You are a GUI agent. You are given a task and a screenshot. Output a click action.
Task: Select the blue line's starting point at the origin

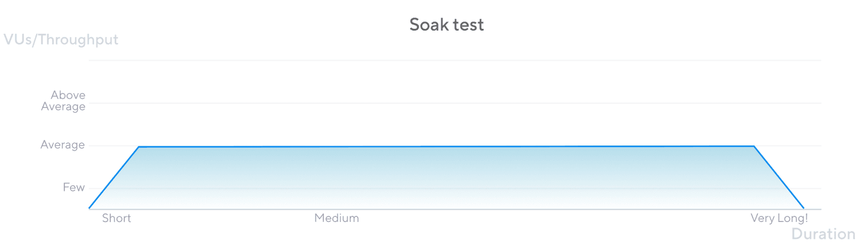89,208
